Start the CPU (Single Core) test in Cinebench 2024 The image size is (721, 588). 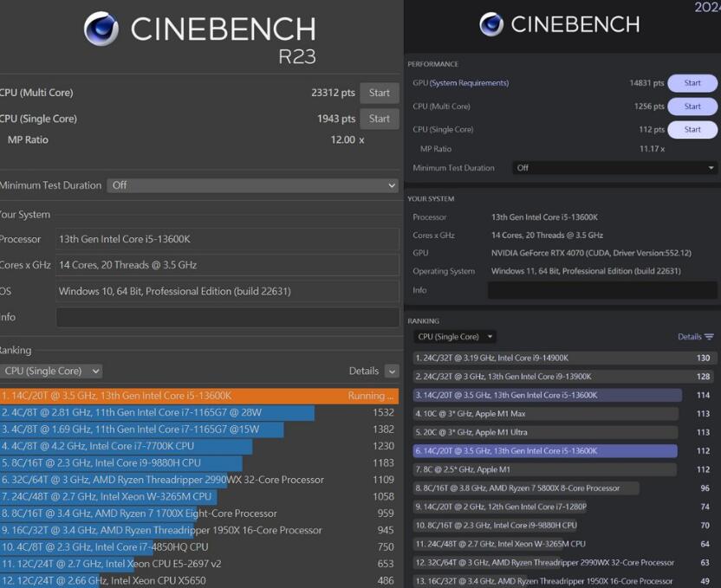[692, 130]
